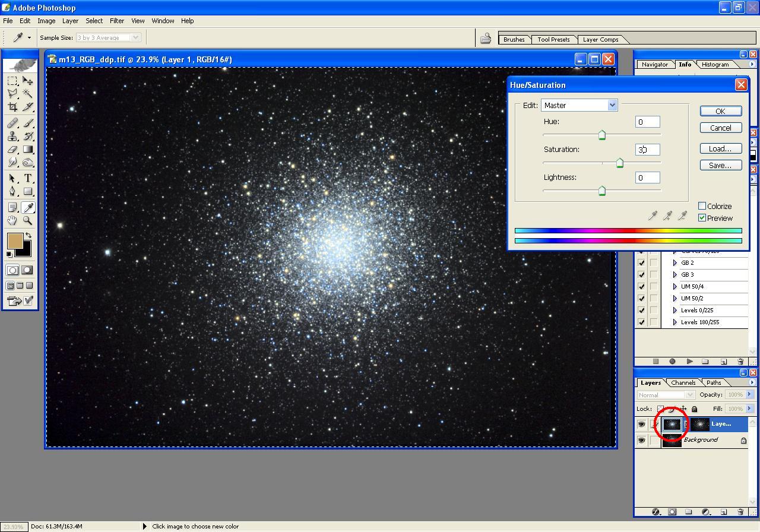Switch to the Channels tab
Image resolution: width=760 pixels, height=532 pixels.
click(683, 383)
